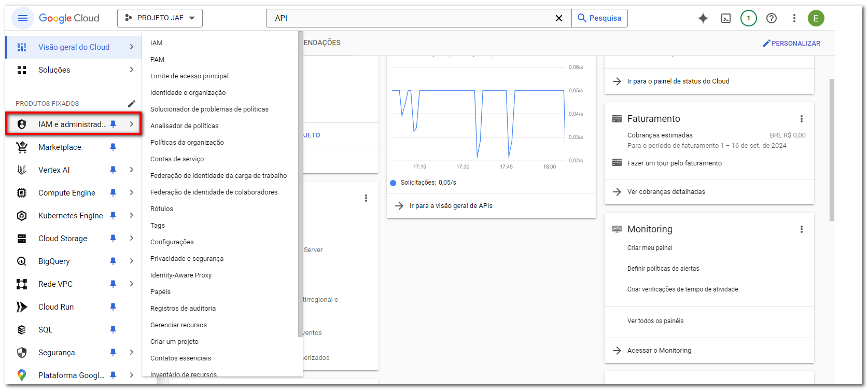
Task: Open the PROJETO JAE project selector dropdown
Action: coord(160,18)
